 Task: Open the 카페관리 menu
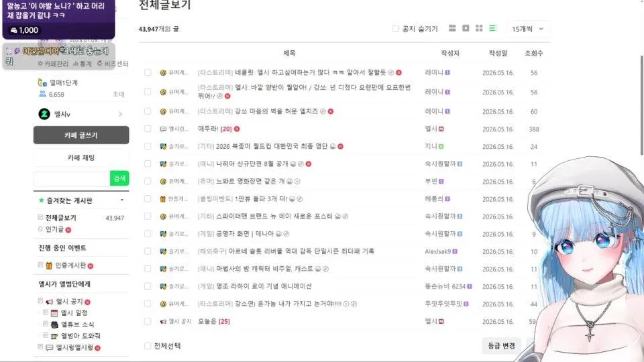(53, 64)
